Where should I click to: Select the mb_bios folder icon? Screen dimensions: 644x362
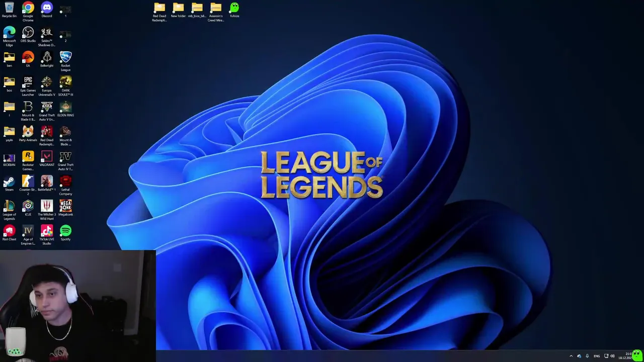[197, 10]
